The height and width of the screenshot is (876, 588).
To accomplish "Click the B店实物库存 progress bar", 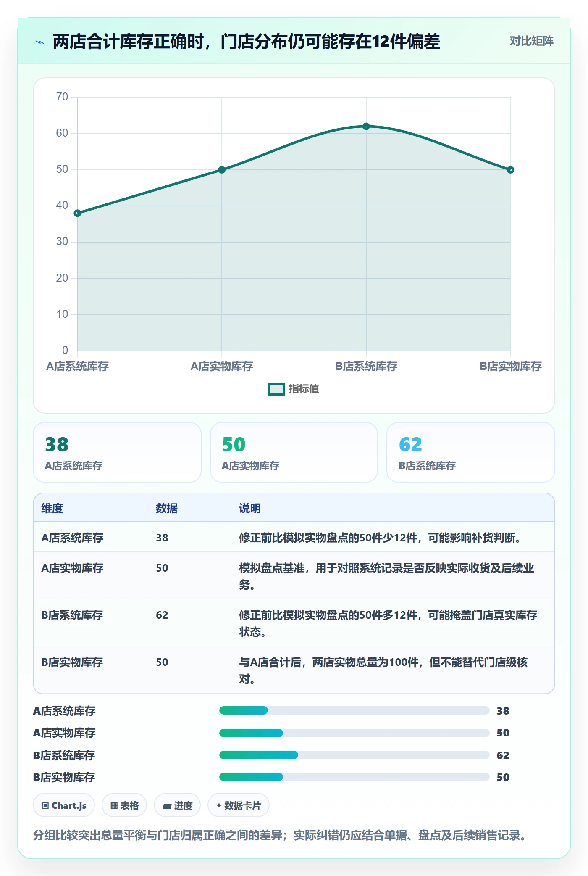I will pyautogui.click(x=354, y=777).
